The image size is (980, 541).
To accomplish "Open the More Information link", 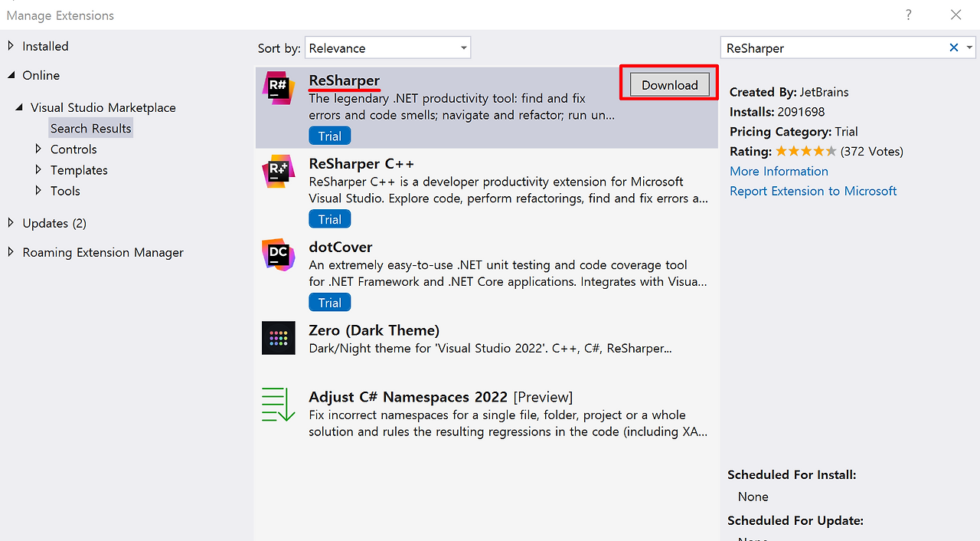I will [x=779, y=171].
